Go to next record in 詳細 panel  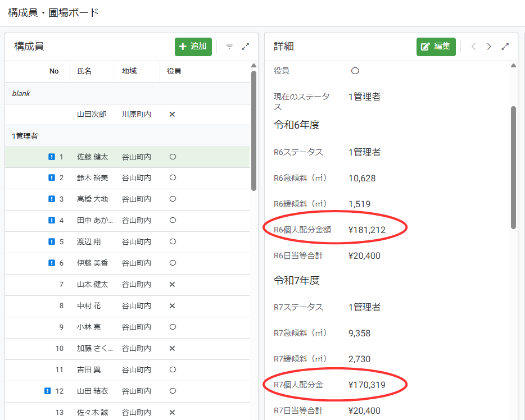489,47
